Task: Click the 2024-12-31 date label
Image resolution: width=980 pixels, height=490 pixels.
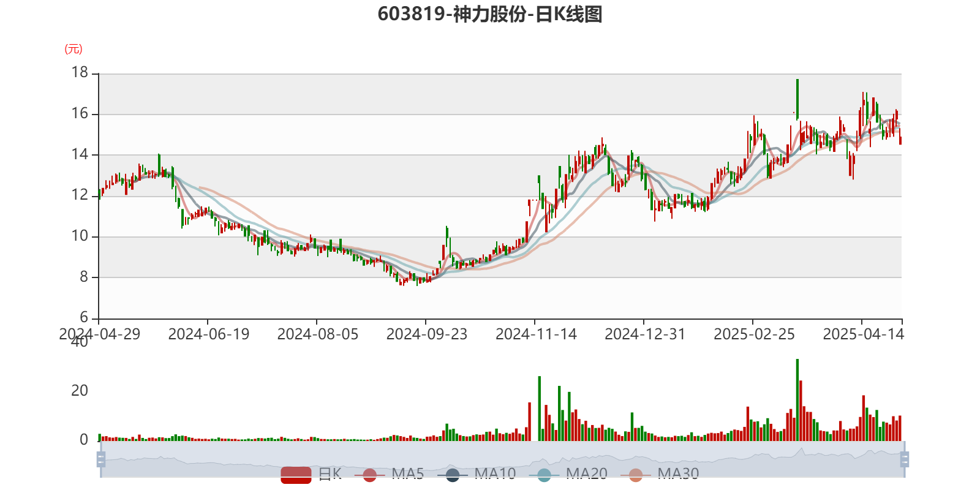Action: 645,334
